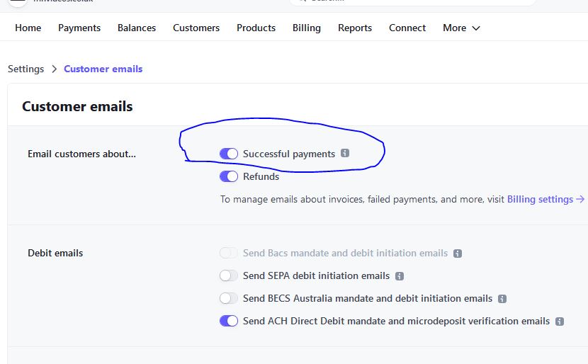Expand the More menu chevron
Viewport: 588px width, 364px height.
pos(476,28)
